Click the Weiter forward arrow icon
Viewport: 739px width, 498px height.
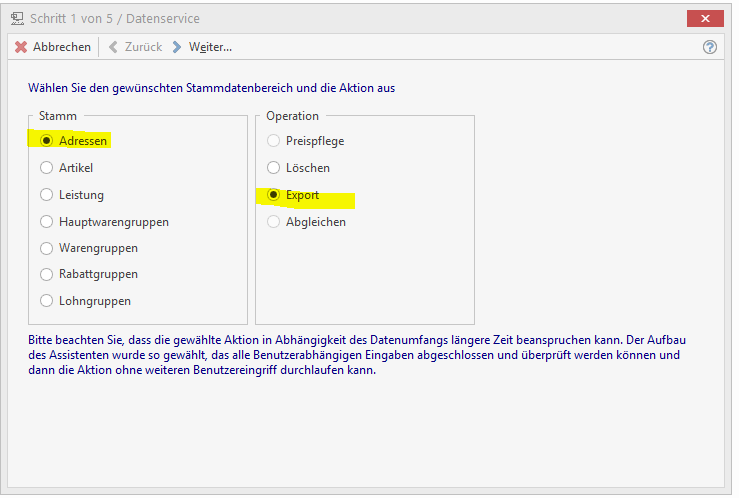[177, 47]
